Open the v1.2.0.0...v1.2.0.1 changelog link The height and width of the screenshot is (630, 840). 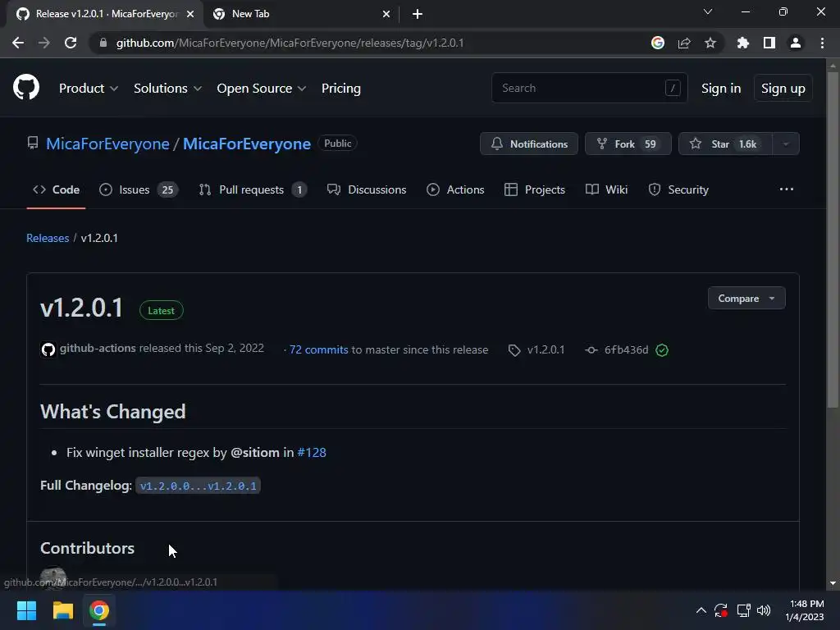pos(199,486)
